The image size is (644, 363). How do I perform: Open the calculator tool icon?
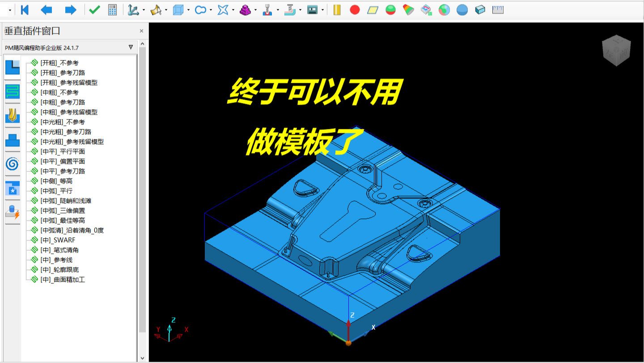(x=112, y=10)
